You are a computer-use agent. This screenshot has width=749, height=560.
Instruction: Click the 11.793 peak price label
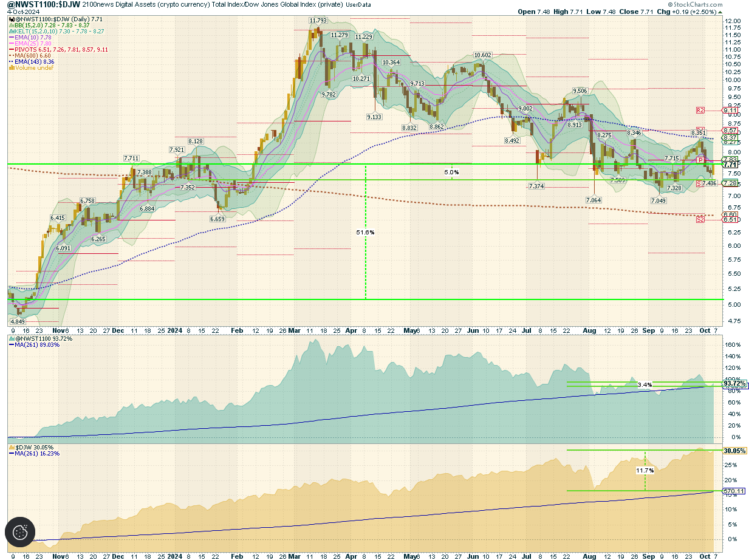[318, 21]
